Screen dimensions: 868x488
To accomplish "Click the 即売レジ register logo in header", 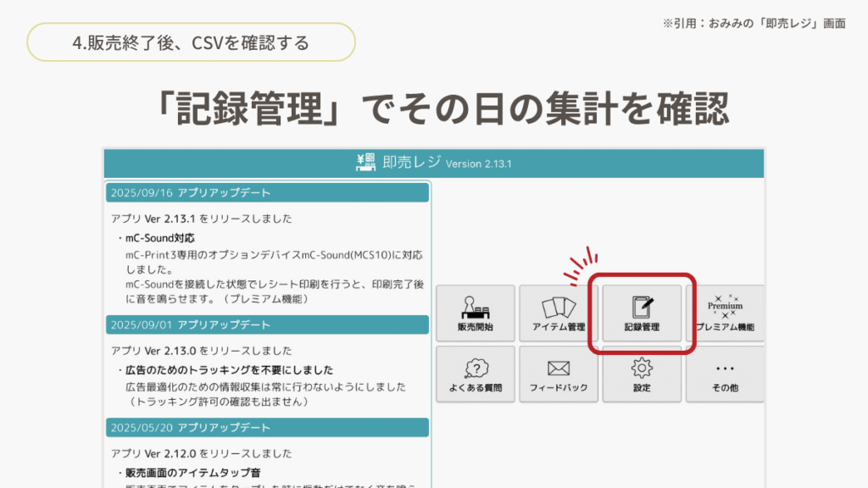I will [x=367, y=163].
